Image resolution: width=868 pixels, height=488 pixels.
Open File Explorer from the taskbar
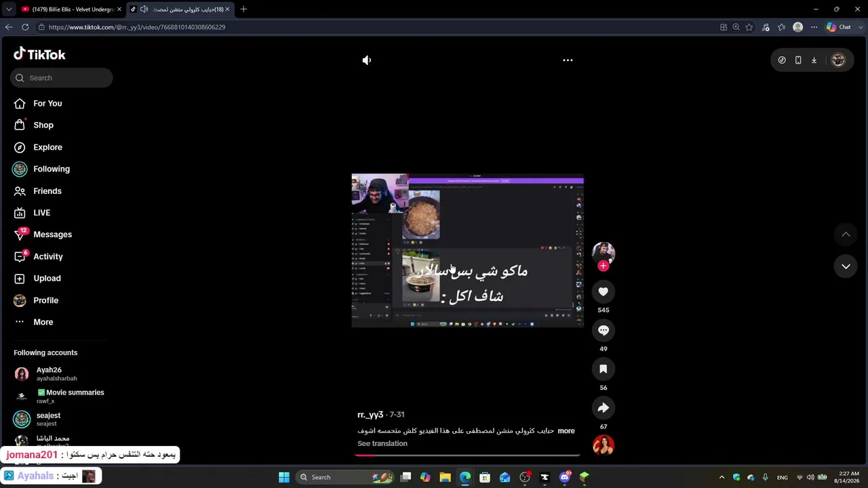(x=445, y=477)
